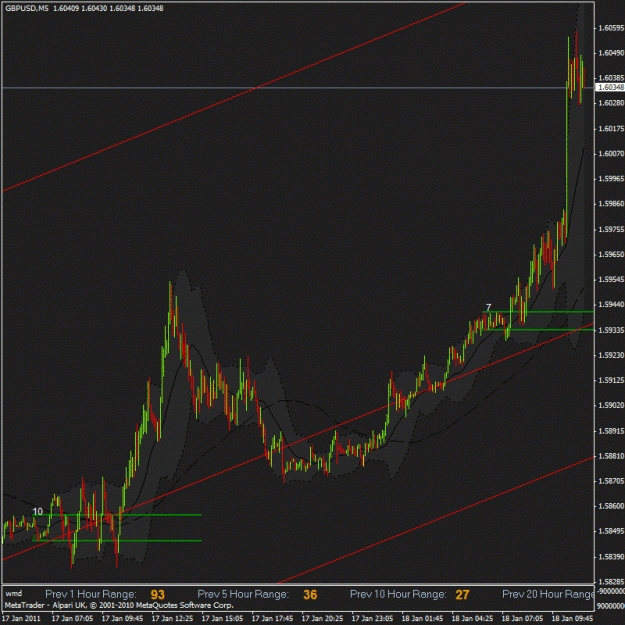Click the 1.59020 price axis label
The height and width of the screenshot is (625, 625).
pyautogui.click(x=611, y=406)
